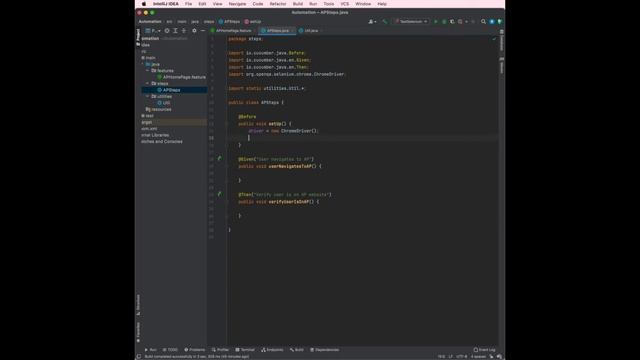Open Endpoints tool window
The image size is (640, 360).
click(x=272, y=350)
